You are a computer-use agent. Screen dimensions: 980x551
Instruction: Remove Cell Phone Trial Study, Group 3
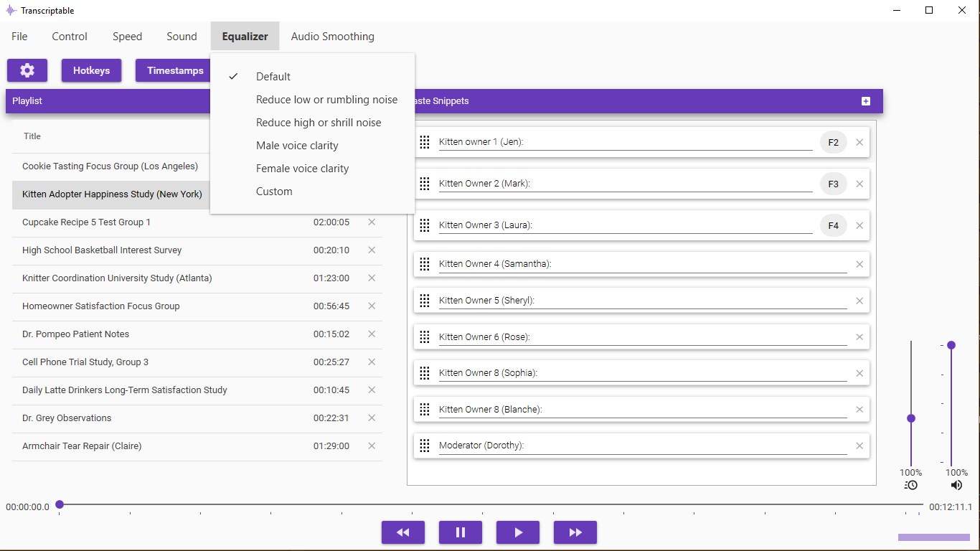[372, 362]
